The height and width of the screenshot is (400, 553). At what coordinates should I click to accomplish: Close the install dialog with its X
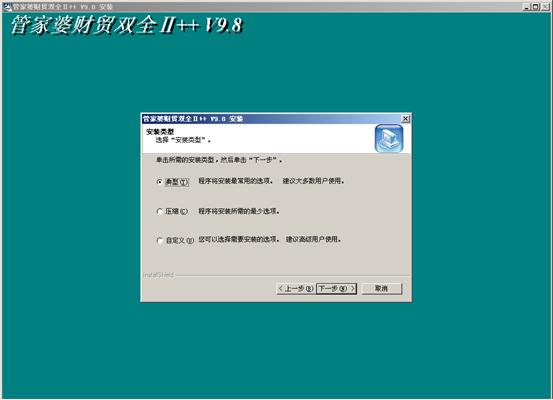click(x=406, y=119)
